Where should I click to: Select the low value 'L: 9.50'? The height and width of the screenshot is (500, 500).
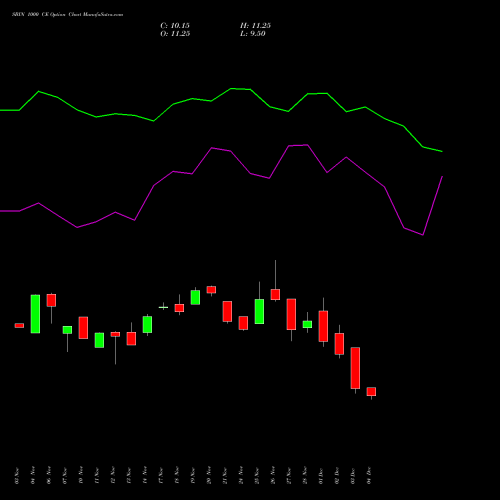tap(253, 34)
